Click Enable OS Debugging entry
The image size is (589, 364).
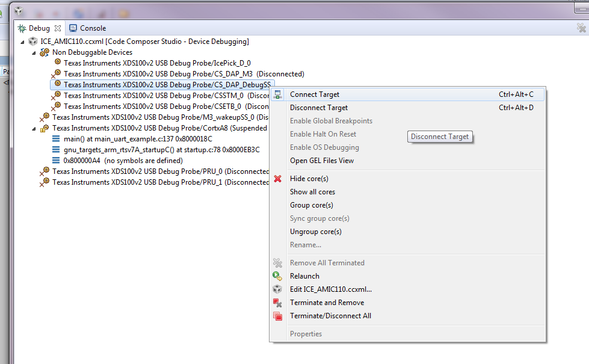point(407,147)
